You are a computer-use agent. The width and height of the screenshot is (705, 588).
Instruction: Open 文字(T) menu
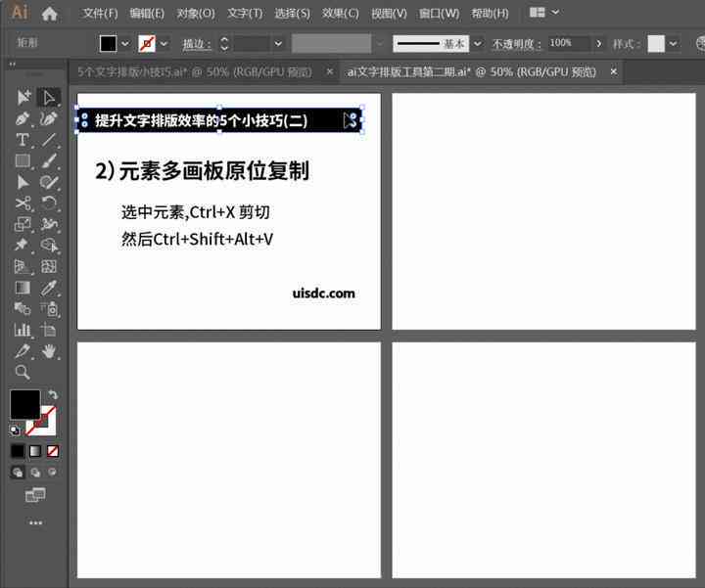point(245,14)
